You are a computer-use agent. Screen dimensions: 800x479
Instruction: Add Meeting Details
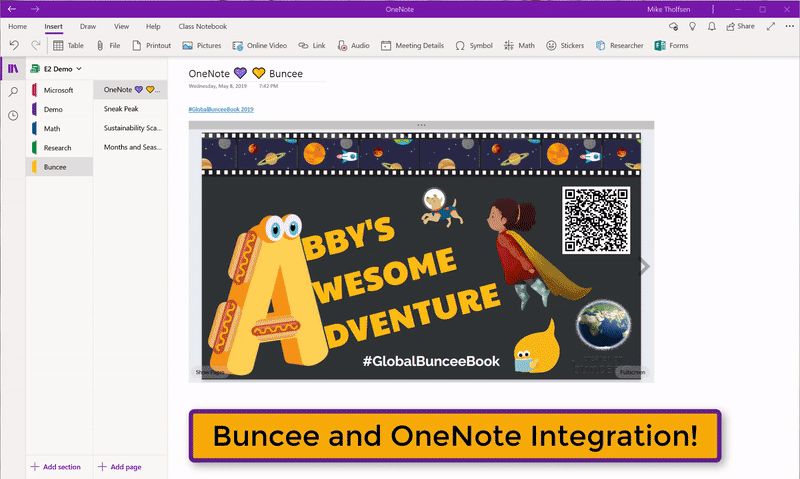[x=412, y=45]
